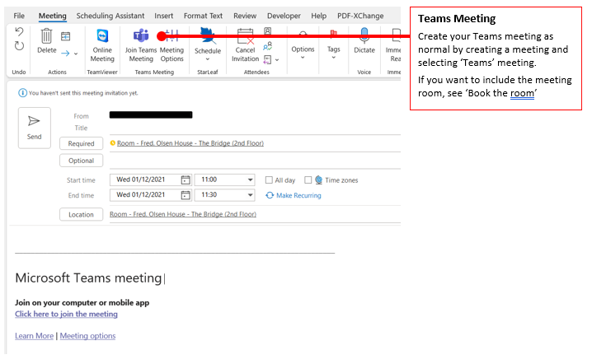Click the Location field room text
Viewport: 592px width, 364px height.
pyautogui.click(x=183, y=214)
